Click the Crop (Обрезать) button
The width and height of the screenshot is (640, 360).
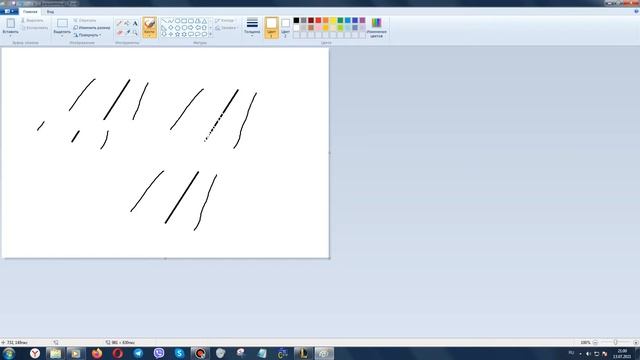(85, 20)
